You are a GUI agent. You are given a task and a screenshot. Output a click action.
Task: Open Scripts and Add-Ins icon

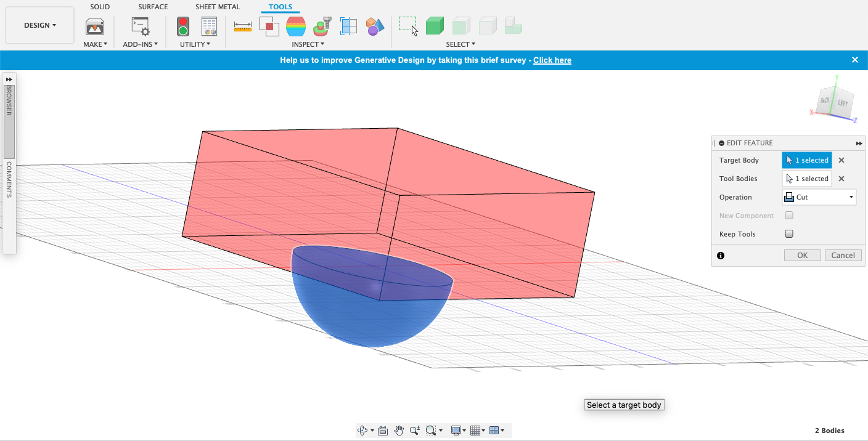tap(141, 26)
